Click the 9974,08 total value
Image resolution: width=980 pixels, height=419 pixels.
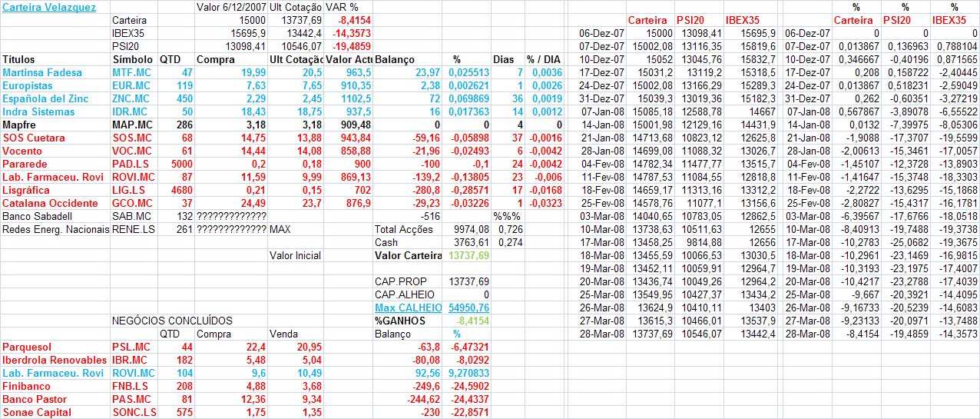[x=472, y=230]
